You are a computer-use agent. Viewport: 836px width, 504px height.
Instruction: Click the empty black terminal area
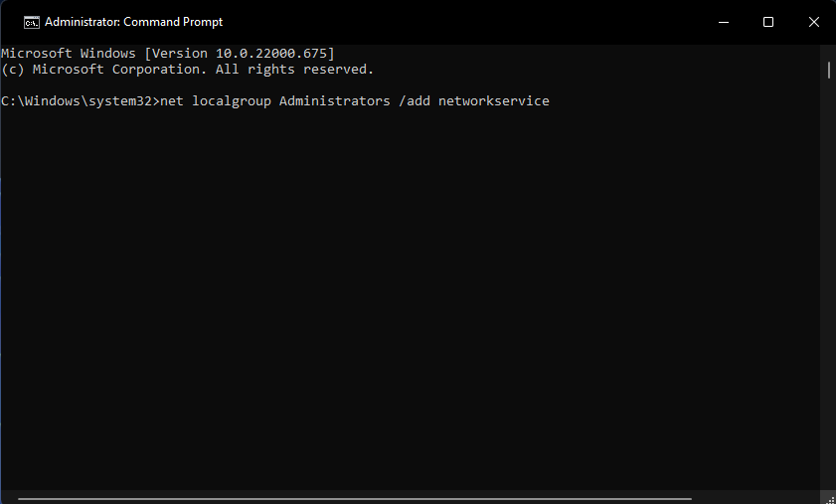tap(410, 298)
